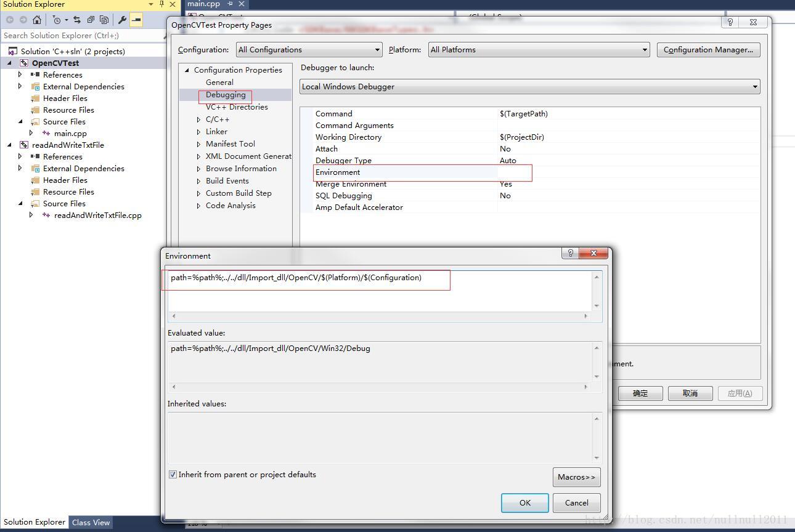Open Solution Explorer window position dropdown arrow
The height and width of the screenshot is (532, 795).
[151, 4]
